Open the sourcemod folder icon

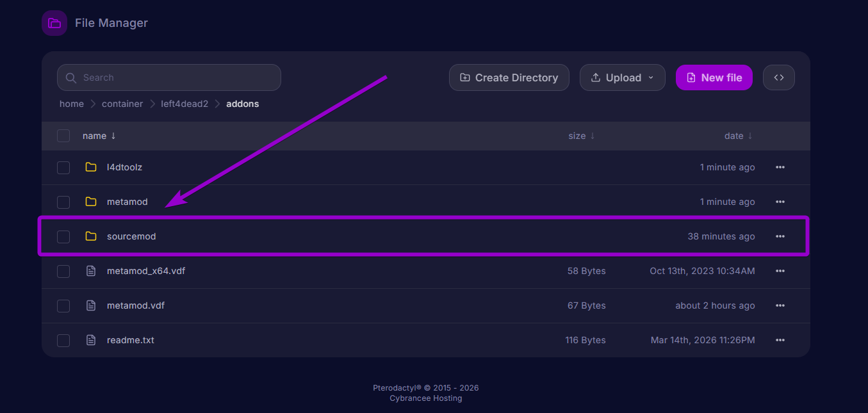91,236
